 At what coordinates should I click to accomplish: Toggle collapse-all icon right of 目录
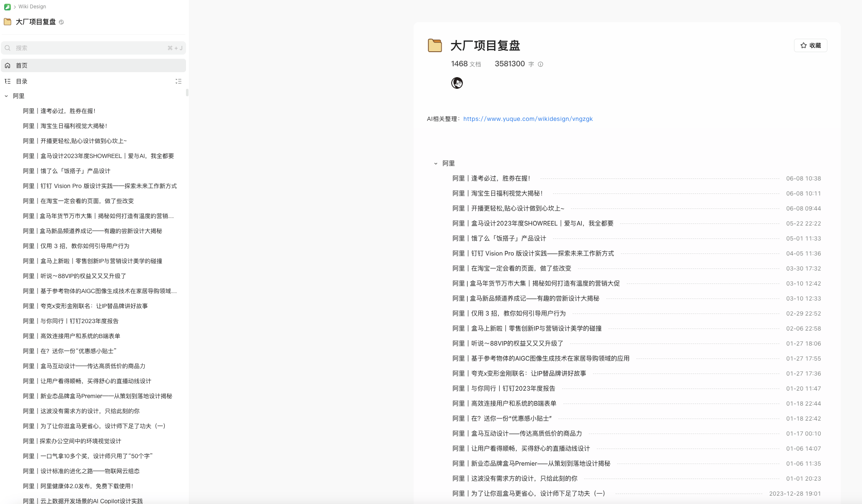pos(178,81)
